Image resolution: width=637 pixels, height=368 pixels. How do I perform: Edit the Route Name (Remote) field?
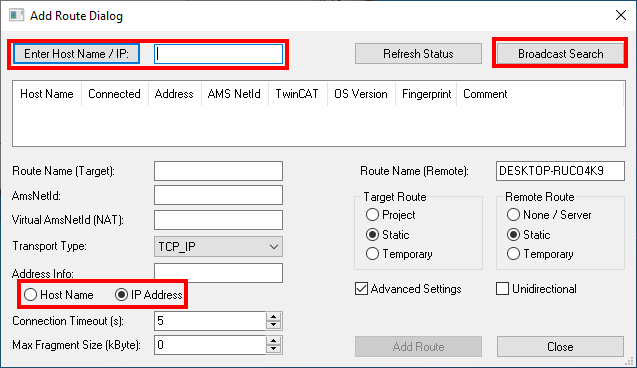point(560,171)
